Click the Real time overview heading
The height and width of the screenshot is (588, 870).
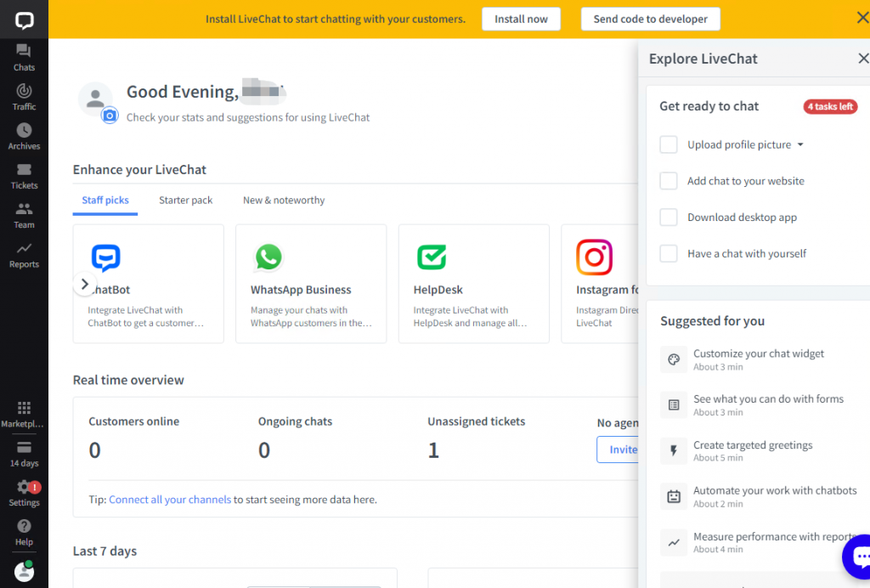click(x=128, y=380)
